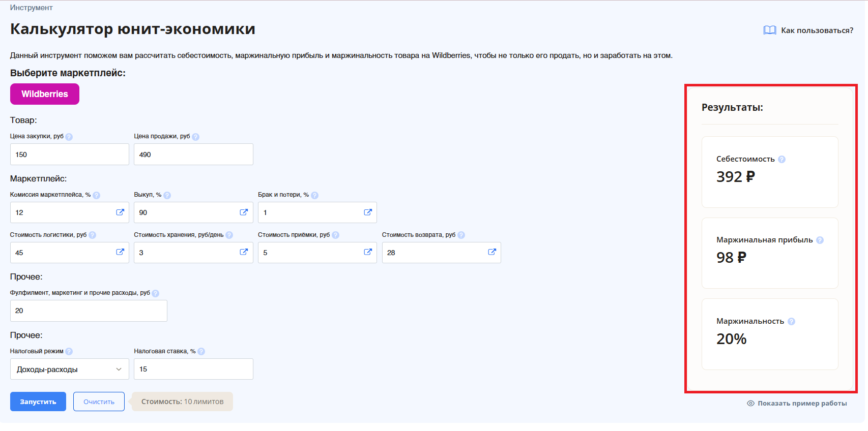Screen dimensions: 868x431
Task: Click help icon next to Маржинальная прибыль
Action: [820, 240]
